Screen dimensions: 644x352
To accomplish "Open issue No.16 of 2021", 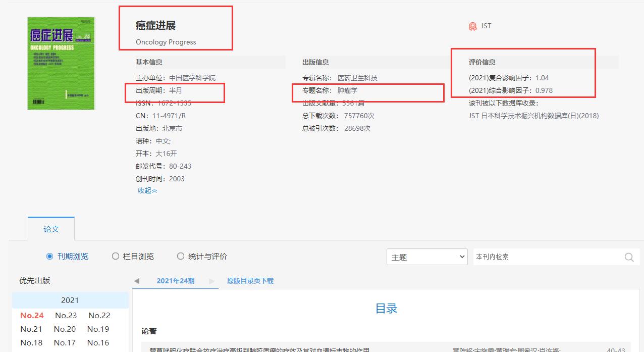I will 98,342.
